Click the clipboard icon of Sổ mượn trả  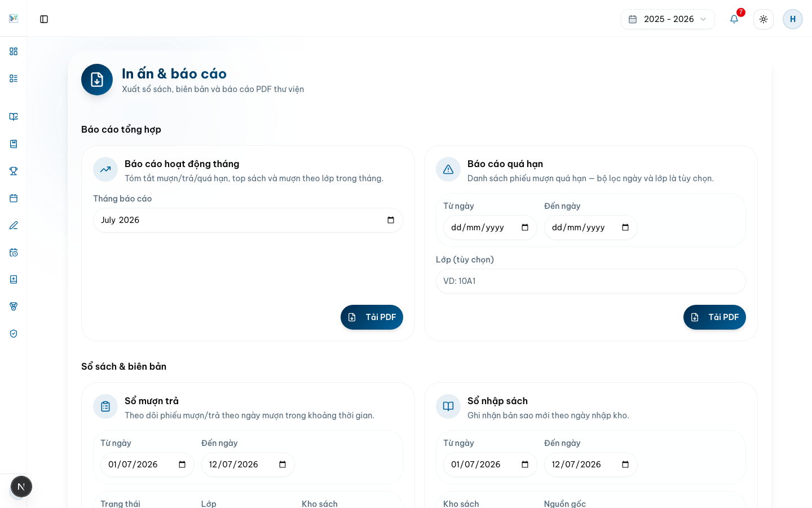click(x=105, y=406)
